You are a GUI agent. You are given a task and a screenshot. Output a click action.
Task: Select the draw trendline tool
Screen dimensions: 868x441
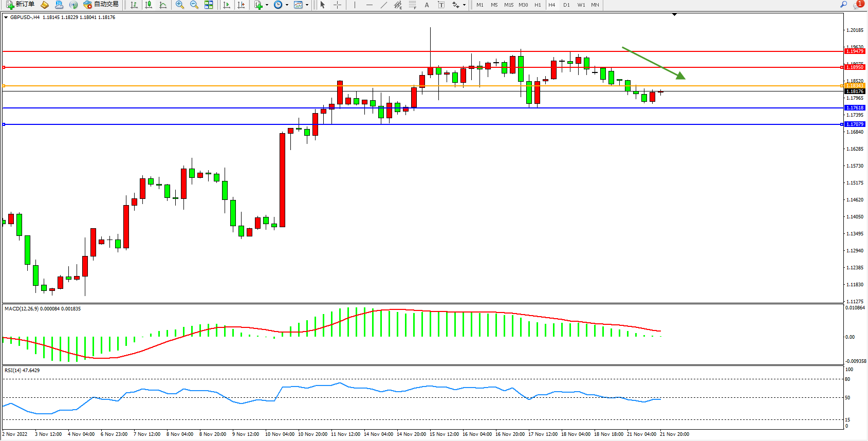point(383,5)
